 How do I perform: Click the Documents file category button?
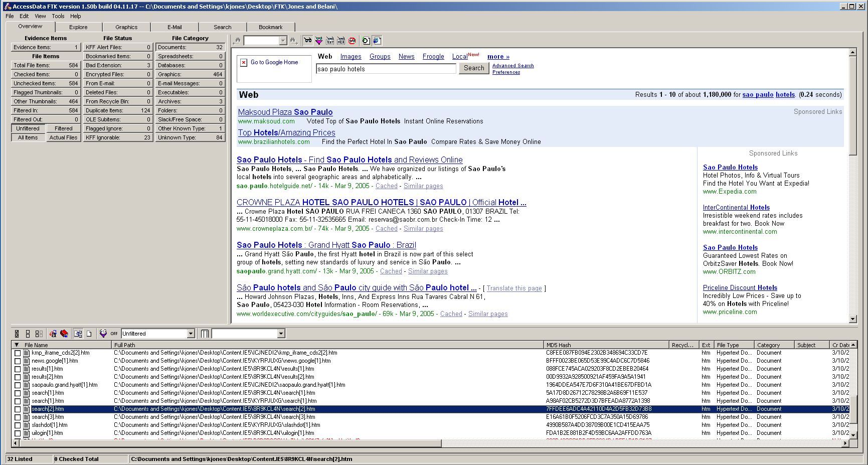pos(190,47)
